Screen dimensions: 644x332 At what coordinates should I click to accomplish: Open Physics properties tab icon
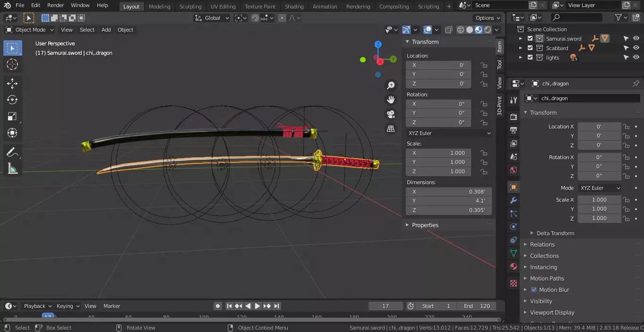pyautogui.click(x=514, y=227)
